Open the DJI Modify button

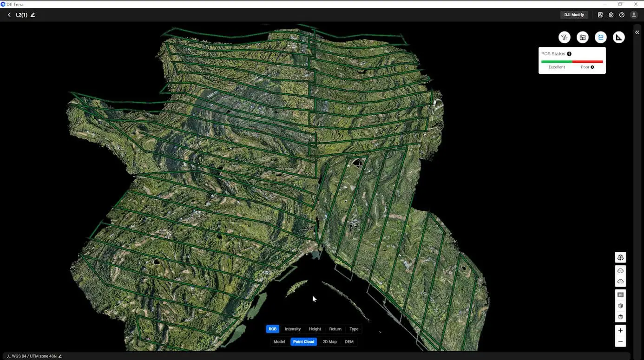574,15
